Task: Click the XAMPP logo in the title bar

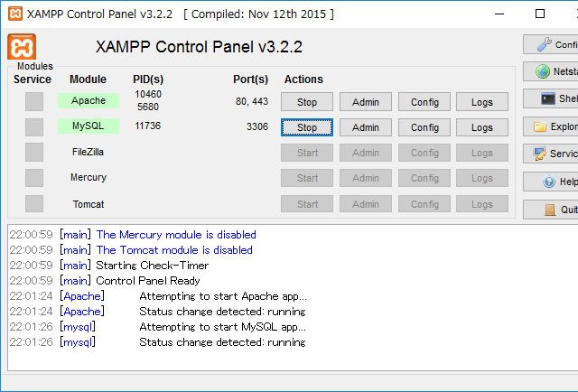Action: coord(15,14)
